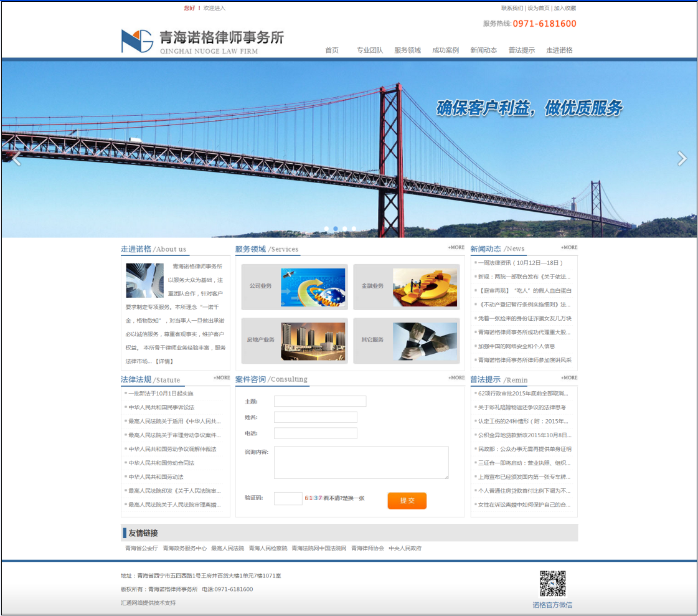698x616 pixels.
Task: Click the skyscraper photo in About us
Action: (144, 280)
